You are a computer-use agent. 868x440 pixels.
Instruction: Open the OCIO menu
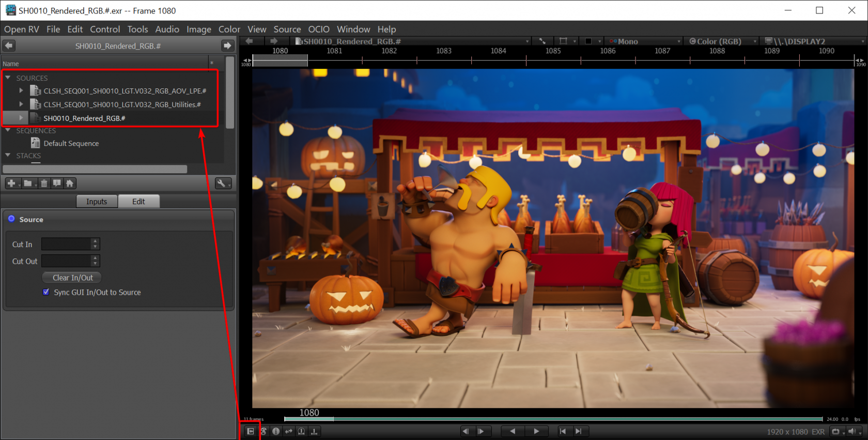coord(319,29)
